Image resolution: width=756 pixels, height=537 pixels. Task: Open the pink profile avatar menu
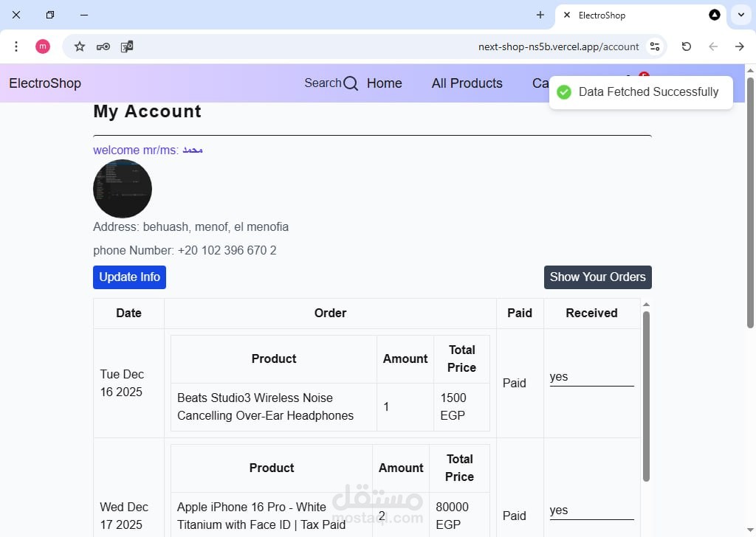click(42, 46)
